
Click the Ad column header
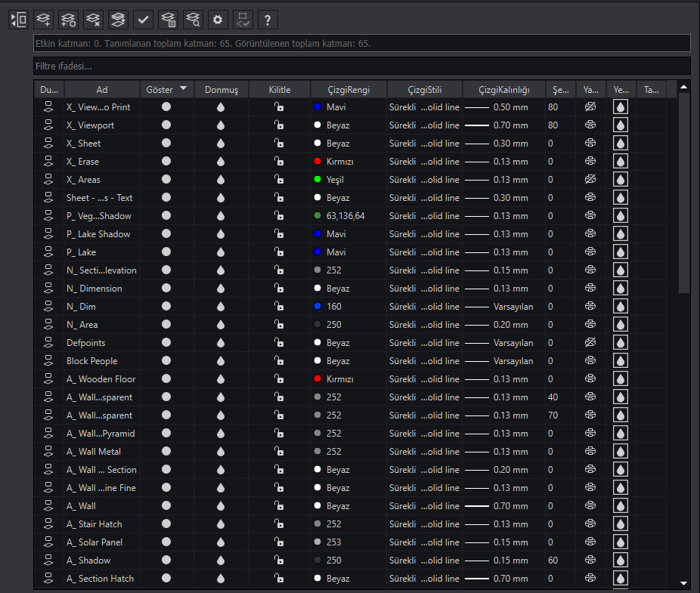point(102,90)
